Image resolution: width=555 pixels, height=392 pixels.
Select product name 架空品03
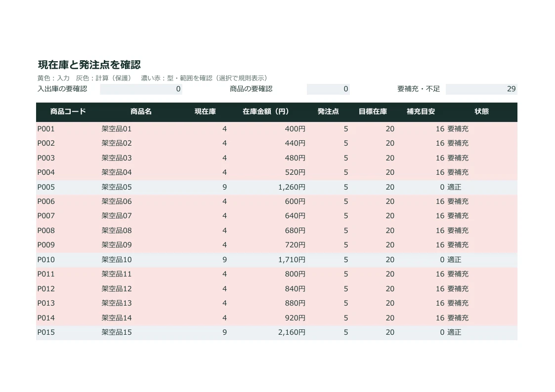[x=117, y=158]
